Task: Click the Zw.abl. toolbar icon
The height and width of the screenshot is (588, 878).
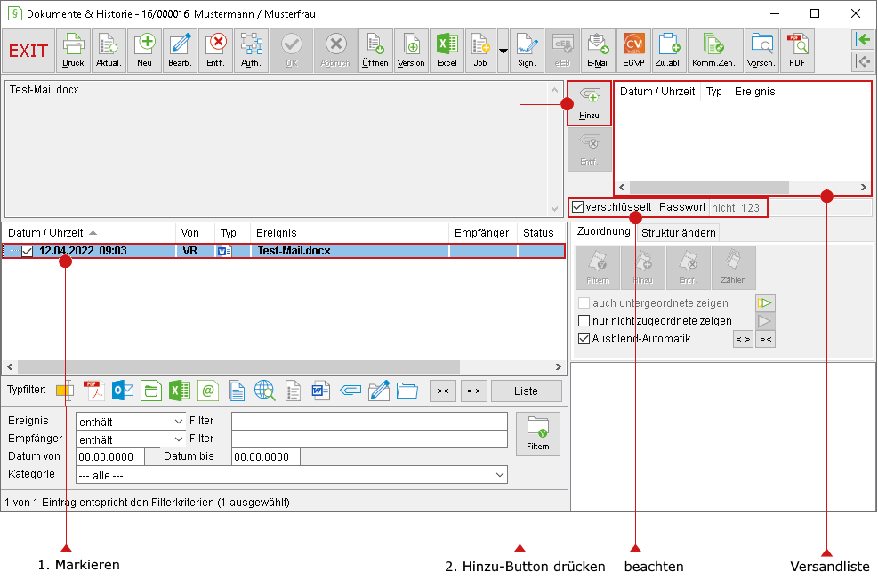Action: [669, 51]
